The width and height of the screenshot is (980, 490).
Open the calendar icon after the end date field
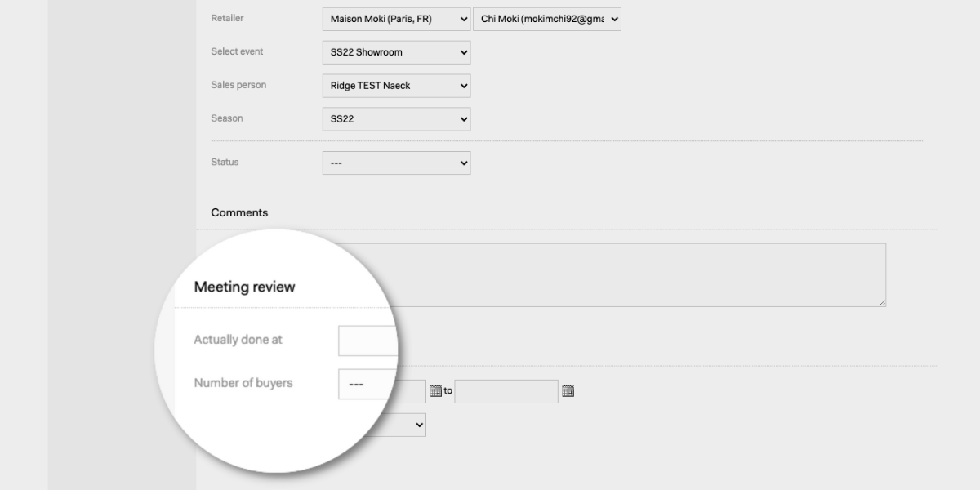(568, 391)
